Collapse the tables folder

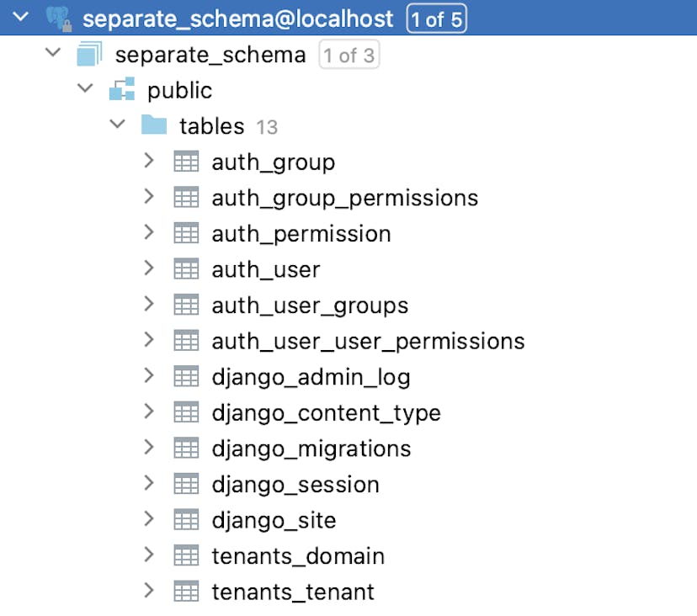(117, 125)
